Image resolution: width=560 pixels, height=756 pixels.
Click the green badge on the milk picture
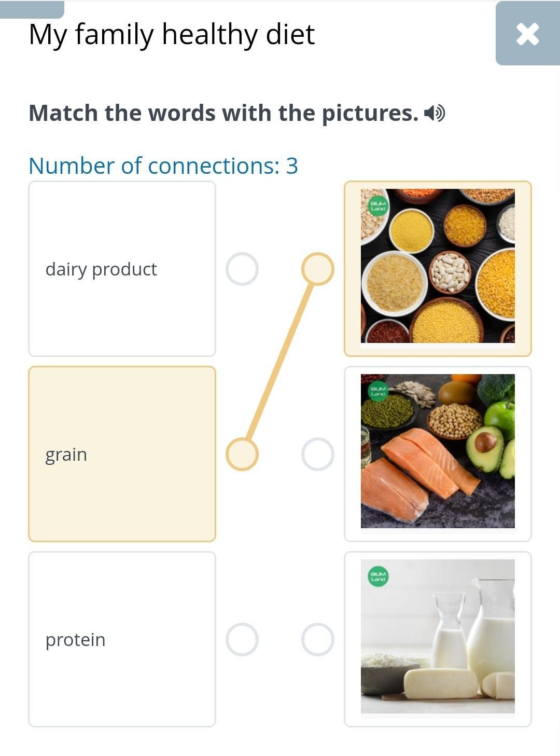click(x=378, y=576)
